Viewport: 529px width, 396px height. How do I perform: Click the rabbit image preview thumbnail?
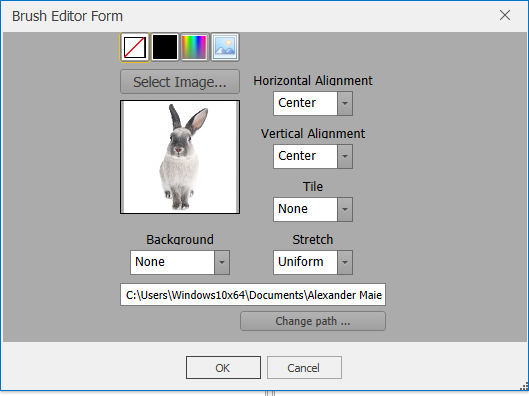point(180,157)
